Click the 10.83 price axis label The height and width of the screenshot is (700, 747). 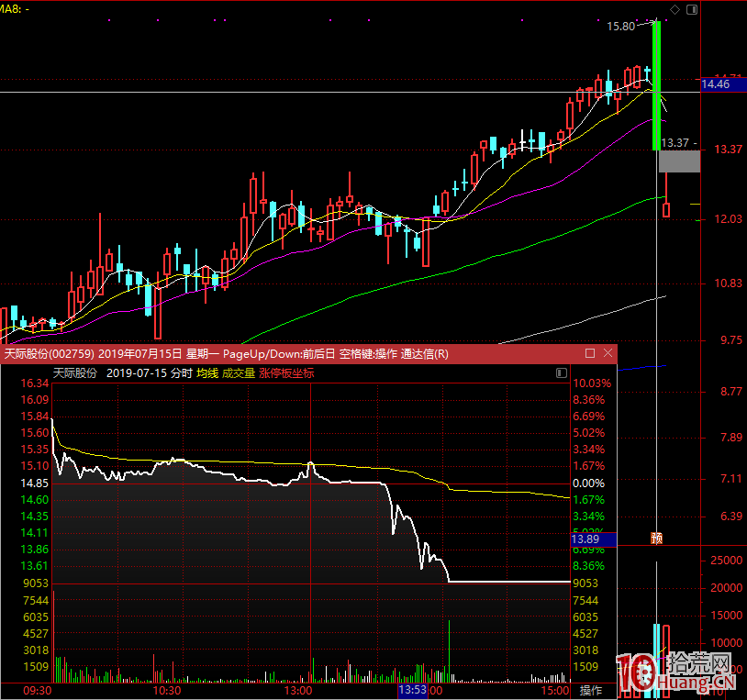coord(728,283)
